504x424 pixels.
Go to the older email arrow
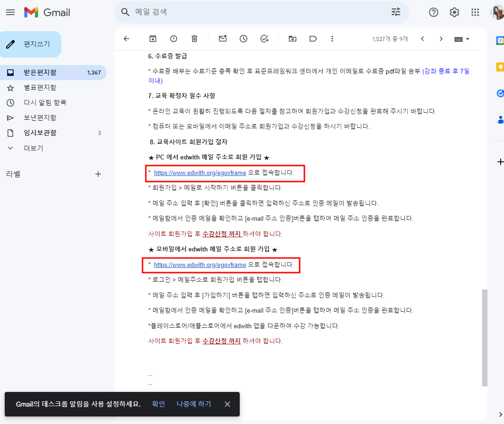coord(441,39)
